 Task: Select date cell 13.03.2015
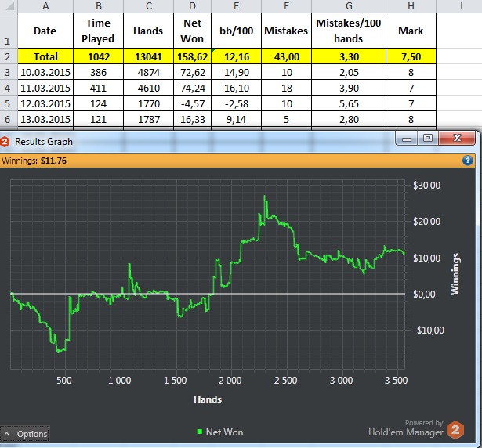coord(45,119)
